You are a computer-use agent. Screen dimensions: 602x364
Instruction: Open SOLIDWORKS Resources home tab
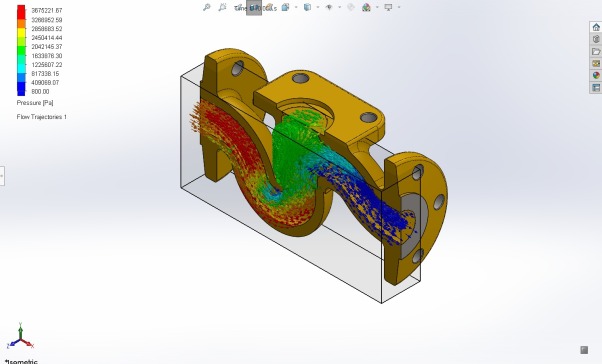[x=596, y=27]
